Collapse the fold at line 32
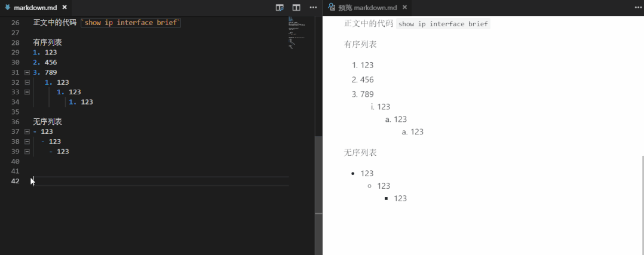644x255 pixels. tap(27, 82)
